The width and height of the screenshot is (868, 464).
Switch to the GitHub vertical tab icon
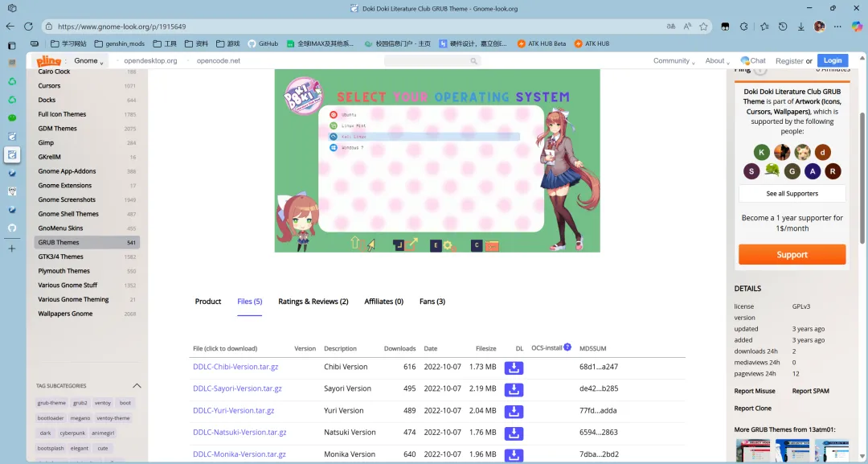(x=12, y=228)
